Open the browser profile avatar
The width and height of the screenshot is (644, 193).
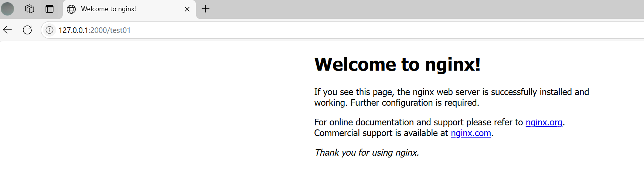coord(7,9)
